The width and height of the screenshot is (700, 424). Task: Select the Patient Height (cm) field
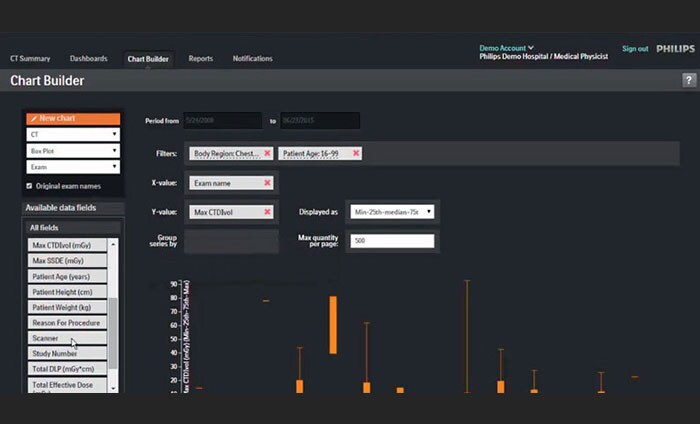(67, 292)
